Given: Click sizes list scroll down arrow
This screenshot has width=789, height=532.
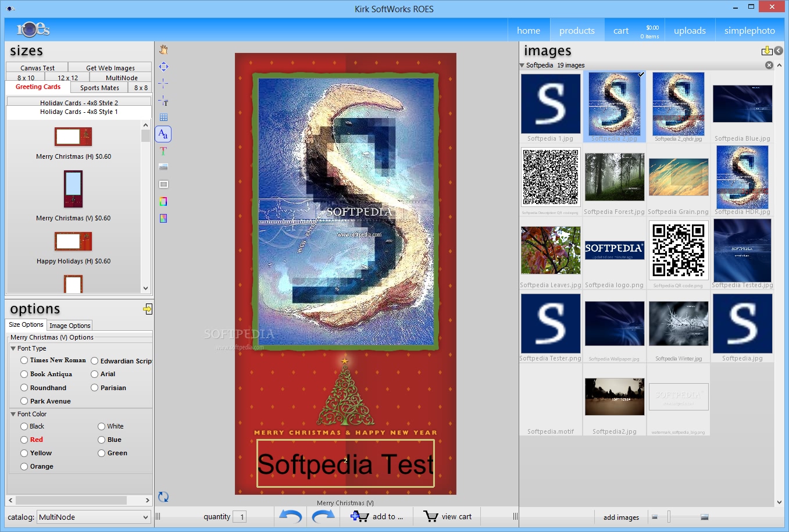Looking at the screenshot, I should [x=145, y=288].
